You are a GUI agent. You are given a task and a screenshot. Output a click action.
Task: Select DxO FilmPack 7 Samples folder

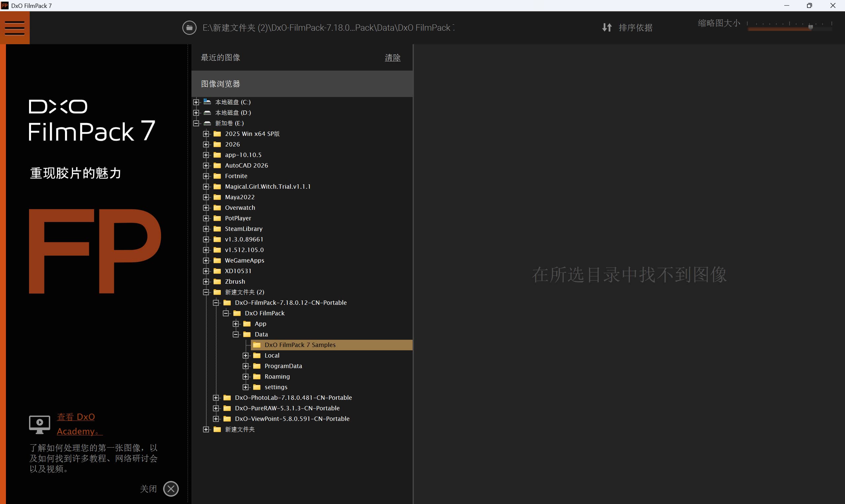[x=300, y=345]
